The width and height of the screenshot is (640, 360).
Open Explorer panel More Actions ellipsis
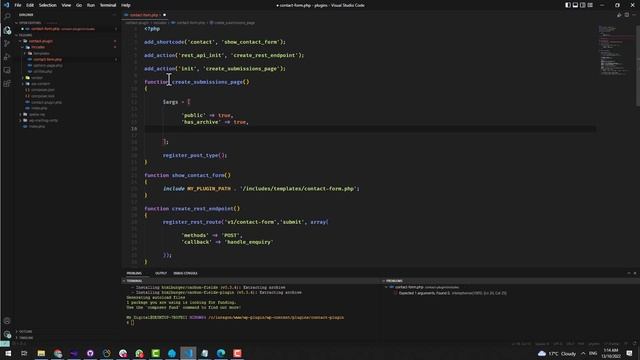pyautogui.click(x=114, y=15)
